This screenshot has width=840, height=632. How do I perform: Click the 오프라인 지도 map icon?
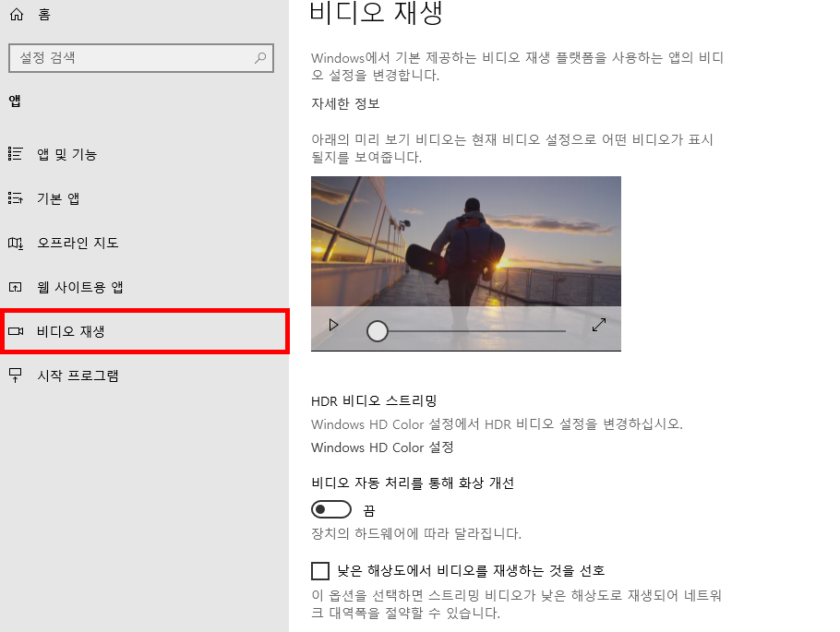tap(16, 244)
